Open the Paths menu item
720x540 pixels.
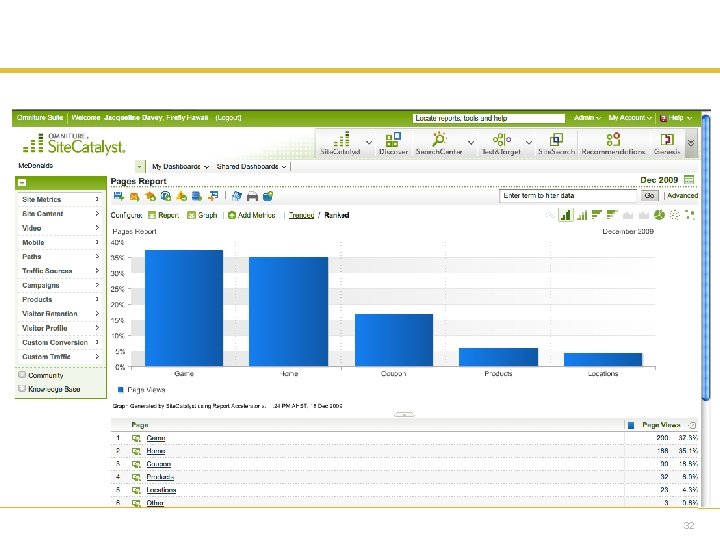click(61, 256)
